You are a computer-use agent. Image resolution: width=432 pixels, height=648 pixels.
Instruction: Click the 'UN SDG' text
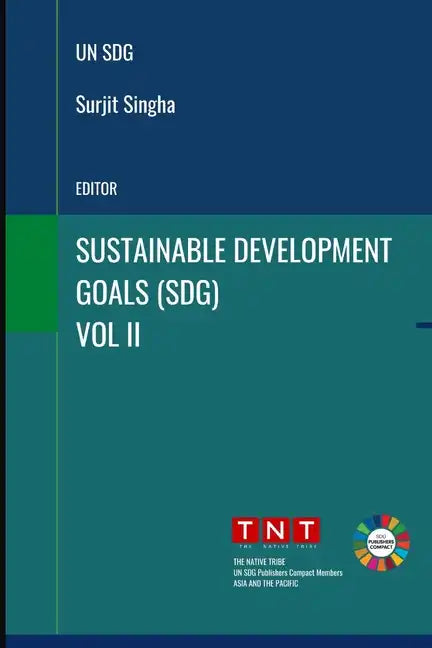(x=104, y=53)
